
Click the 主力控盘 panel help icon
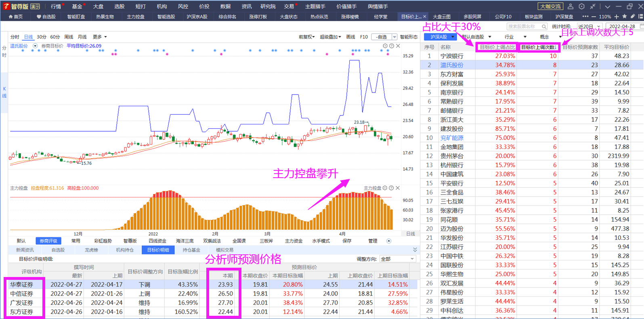(391, 188)
